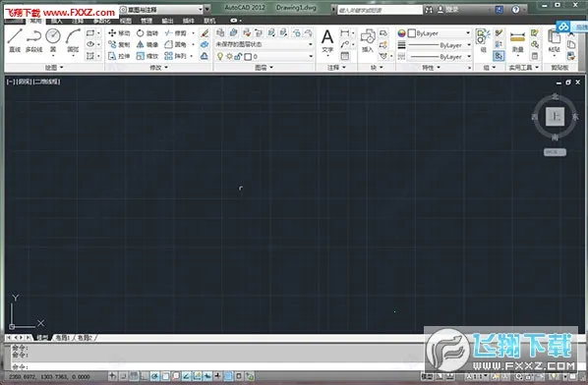
Task: Click the 粘贴 paste button
Action: point(554,42)
